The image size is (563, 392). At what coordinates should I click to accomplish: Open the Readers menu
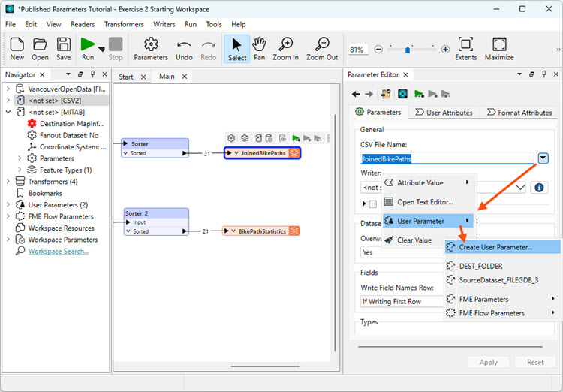[83, 24]
